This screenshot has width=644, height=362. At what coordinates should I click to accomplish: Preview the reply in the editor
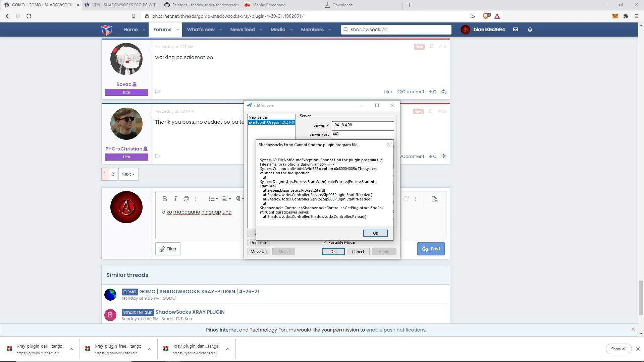435,199
